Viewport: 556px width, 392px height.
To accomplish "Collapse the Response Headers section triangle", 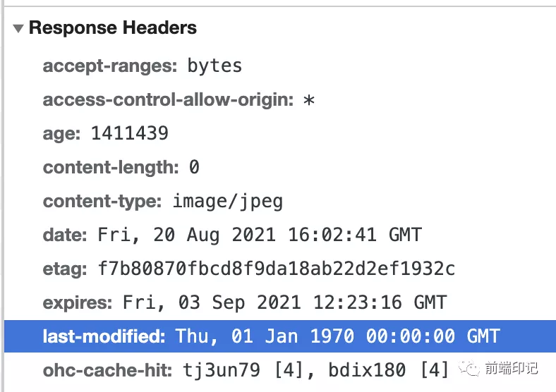I will [x=19, y=29].
